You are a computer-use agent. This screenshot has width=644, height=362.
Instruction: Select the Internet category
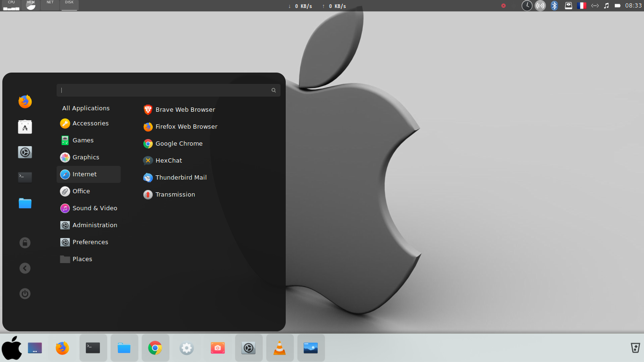click(89, 174)
